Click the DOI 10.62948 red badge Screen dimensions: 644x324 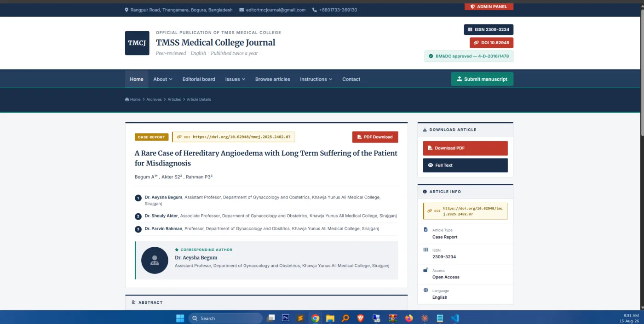[491, 43]
